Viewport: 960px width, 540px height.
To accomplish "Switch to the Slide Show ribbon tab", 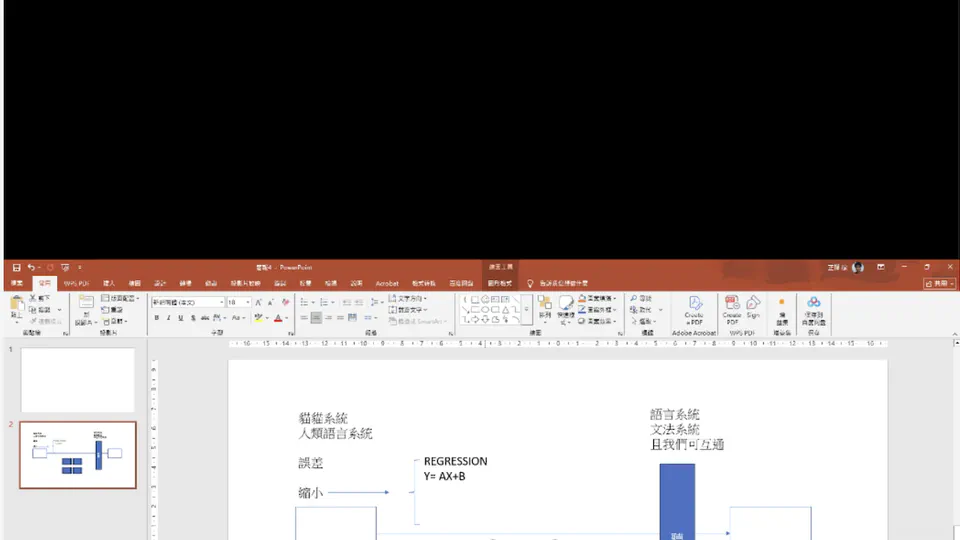I will [x=246, y=283].
